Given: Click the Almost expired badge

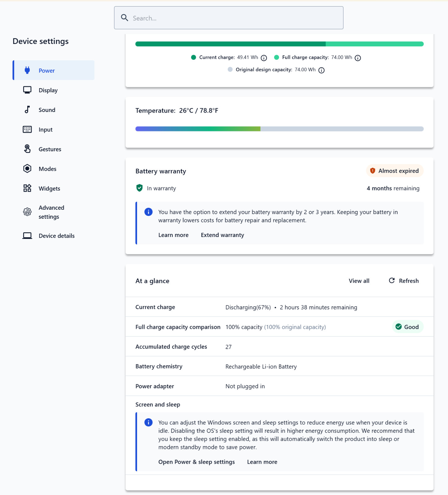Looking at the screenshot, I should 394,171.
